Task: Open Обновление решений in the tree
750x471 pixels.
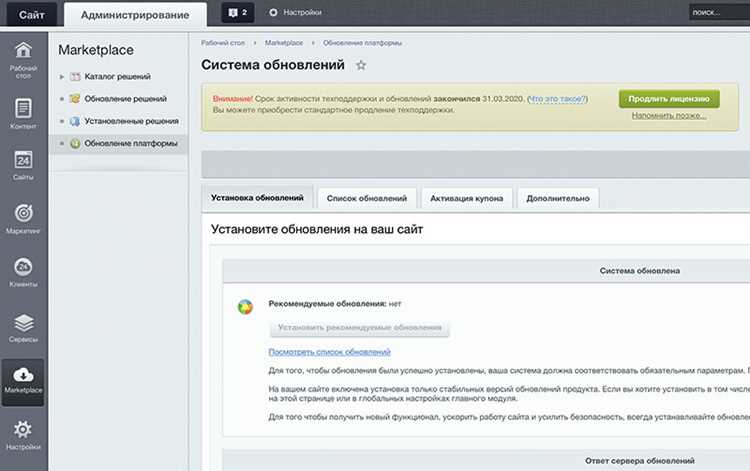Action: 125,99
